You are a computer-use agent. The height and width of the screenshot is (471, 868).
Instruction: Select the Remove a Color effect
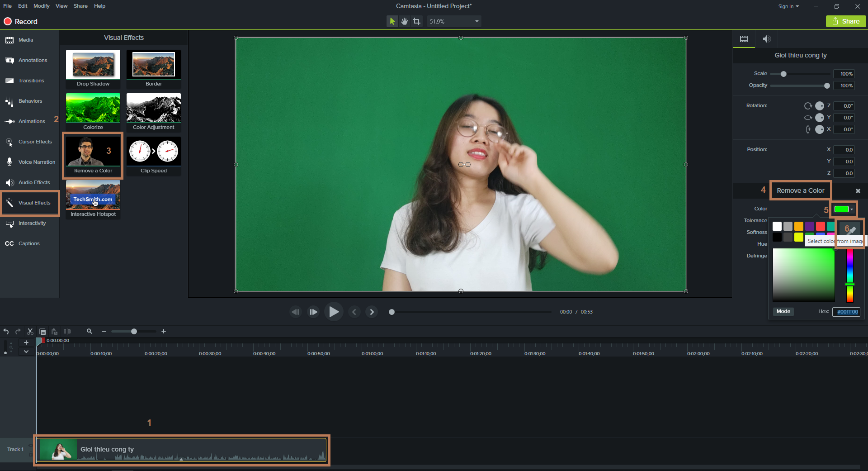93,156
